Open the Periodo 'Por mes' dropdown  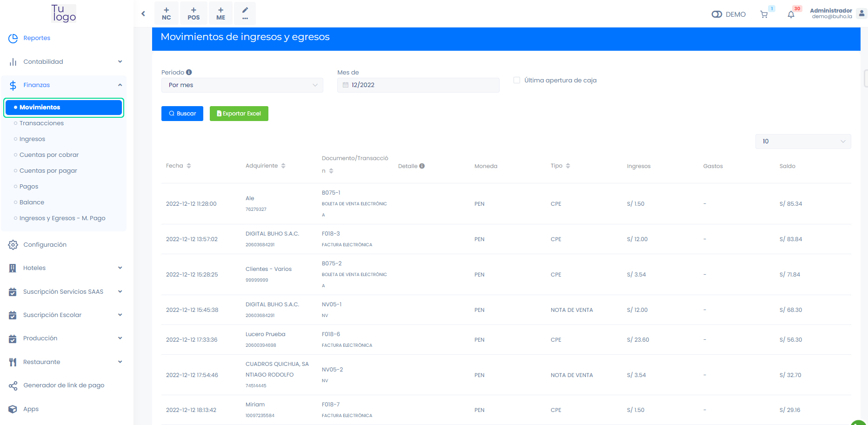point(242,85)
